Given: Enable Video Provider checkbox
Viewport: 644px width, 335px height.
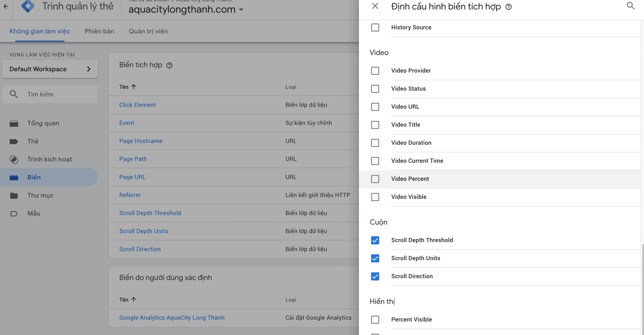Looking at the screenshot, I should (x=375, y=71).
